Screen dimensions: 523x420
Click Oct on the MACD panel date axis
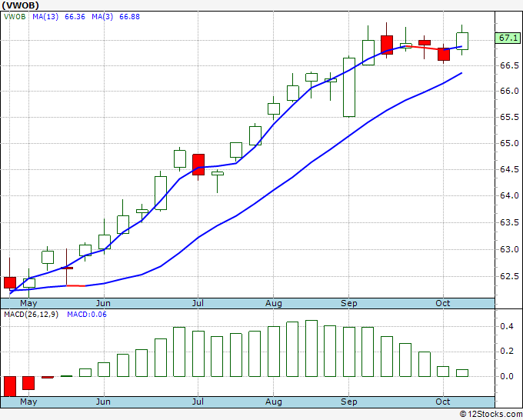pyautogui.click(x=443, y=402)
